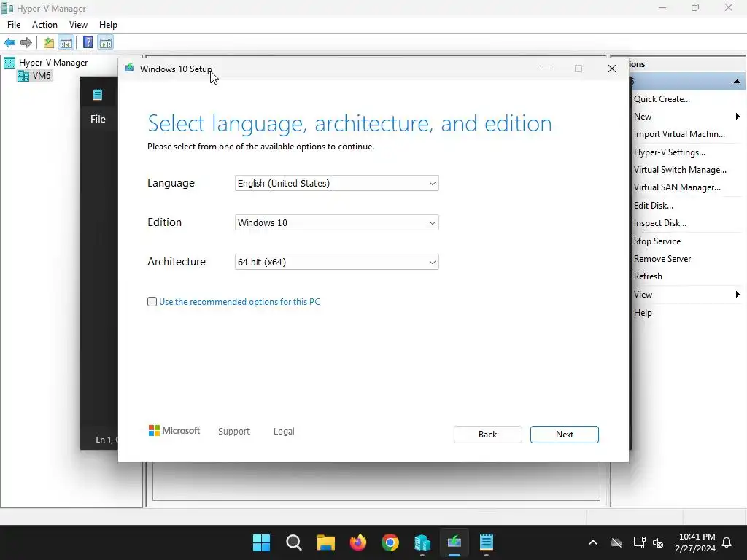Toggle the Action pane toolbar icon
The width and height of the screenshot is (747, 560).
[106, 43]
